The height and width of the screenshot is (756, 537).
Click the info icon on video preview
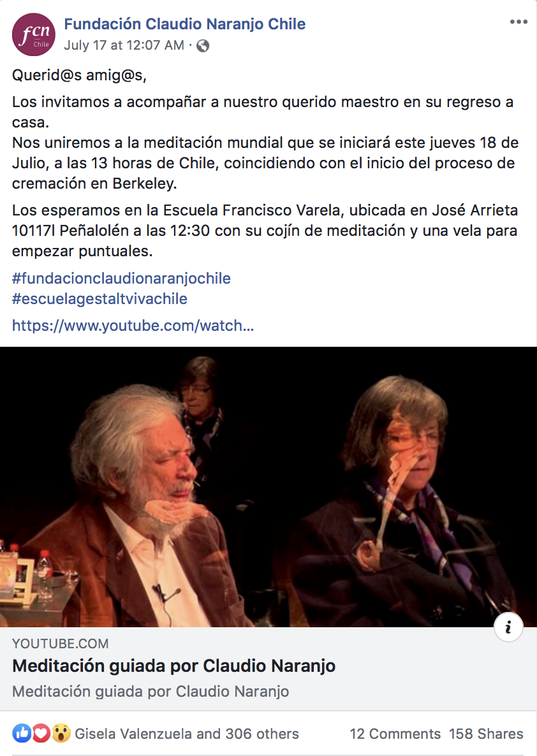(508, 627)
